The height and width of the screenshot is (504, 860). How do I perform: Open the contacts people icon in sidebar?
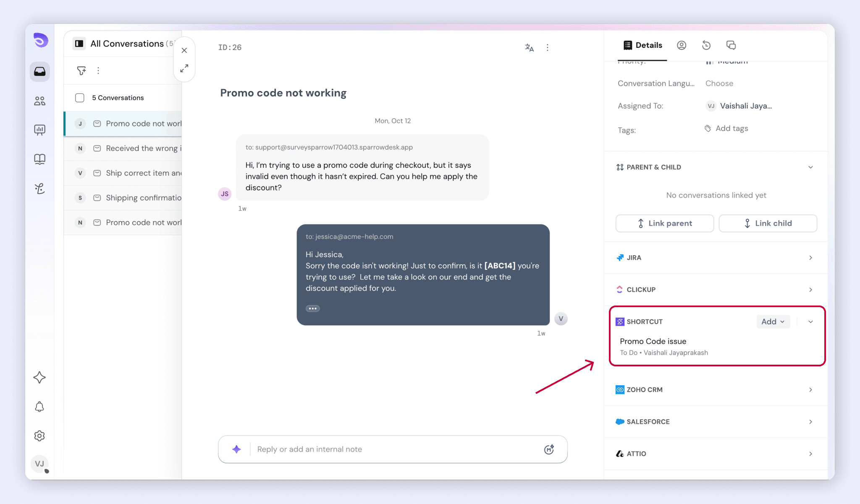click(x=40, y=101)
